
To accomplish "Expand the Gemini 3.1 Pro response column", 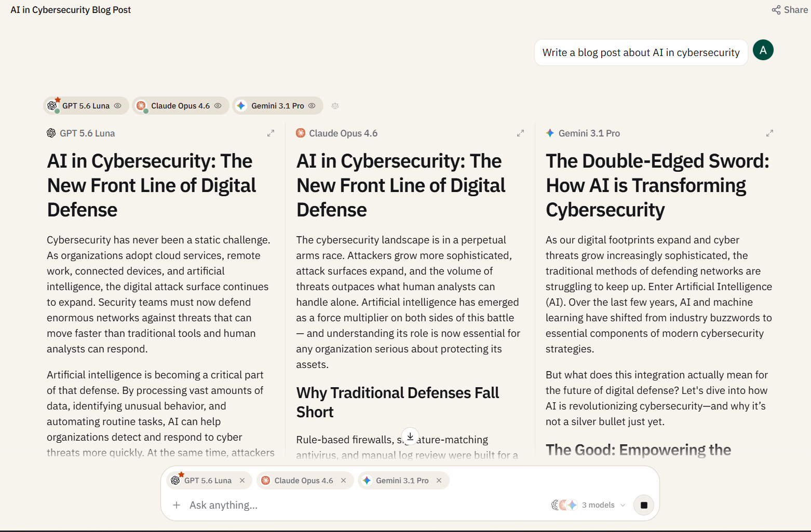I will pos(769,133).
